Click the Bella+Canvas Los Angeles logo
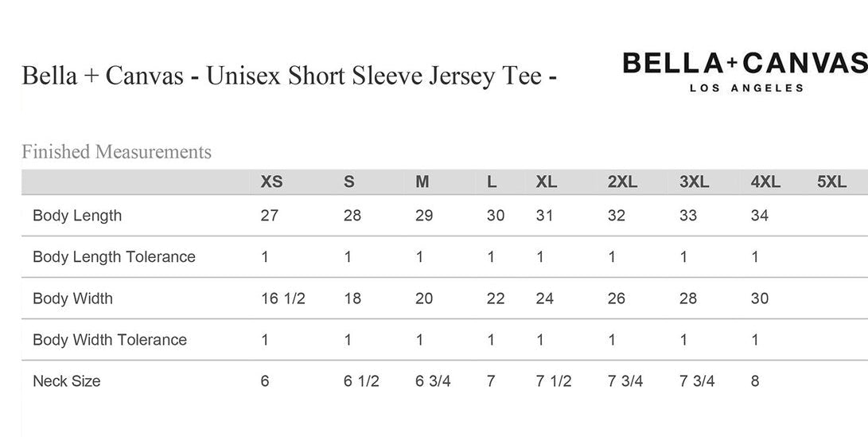Image resolution: width=868 pixels, height=437 pixels. pos(745,70)
